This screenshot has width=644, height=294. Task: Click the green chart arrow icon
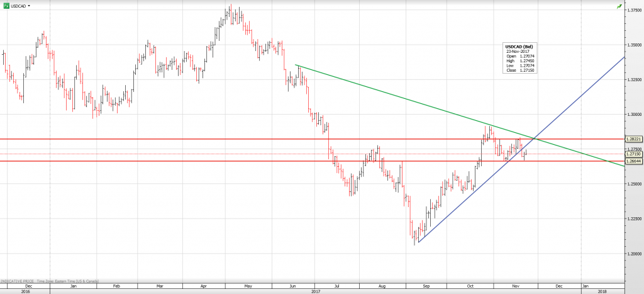[619, 6]
